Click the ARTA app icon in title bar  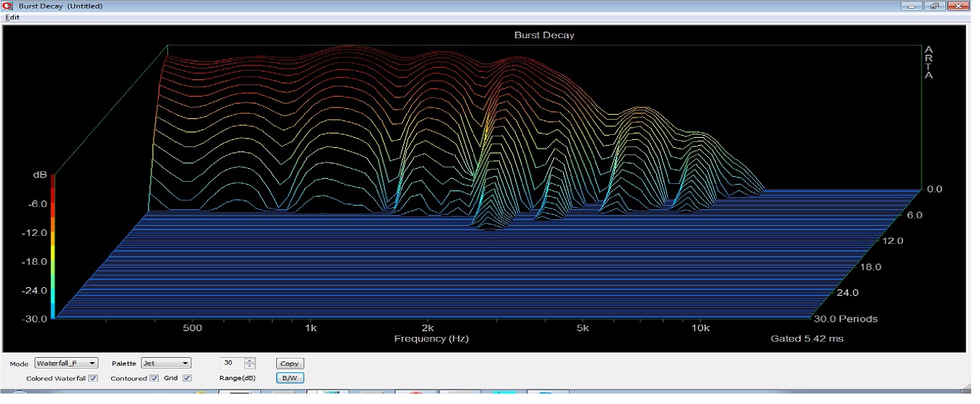click(x=7, y=6)
